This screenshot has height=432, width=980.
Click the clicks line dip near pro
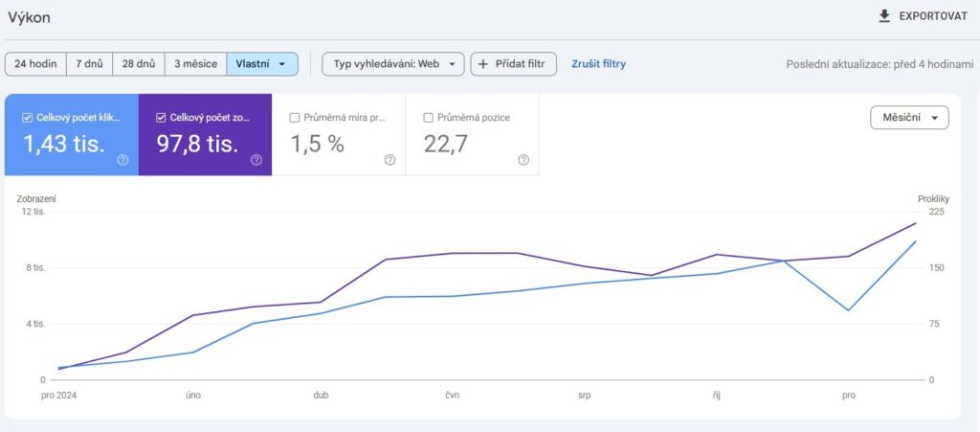click(x=848, y=309)
